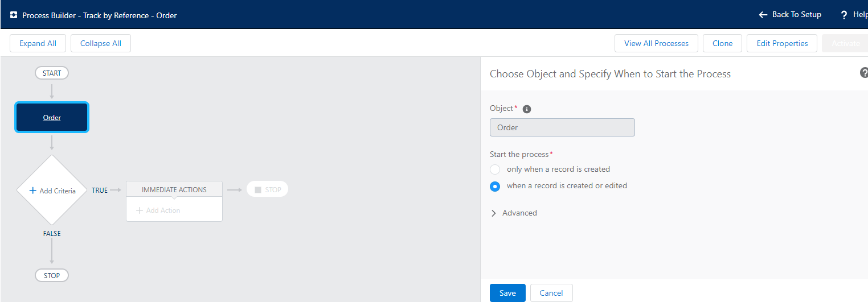Save the process start settings

tap(507, 293)
